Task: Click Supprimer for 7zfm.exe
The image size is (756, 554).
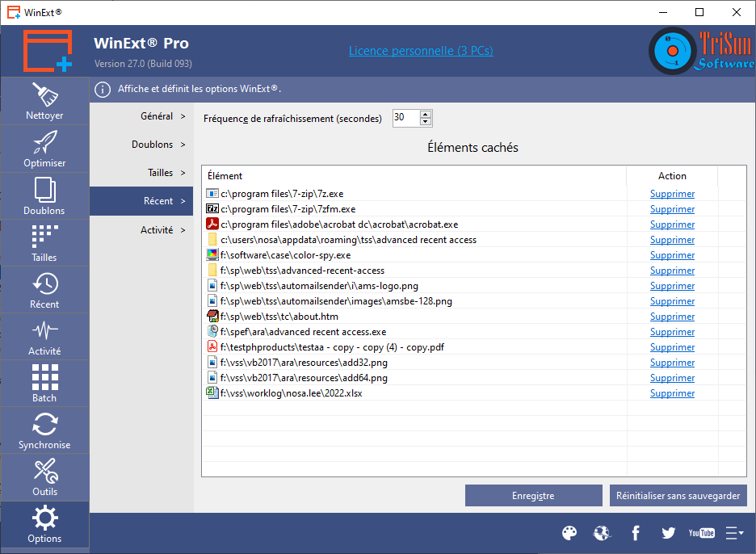Action: [x=672, y=209]
